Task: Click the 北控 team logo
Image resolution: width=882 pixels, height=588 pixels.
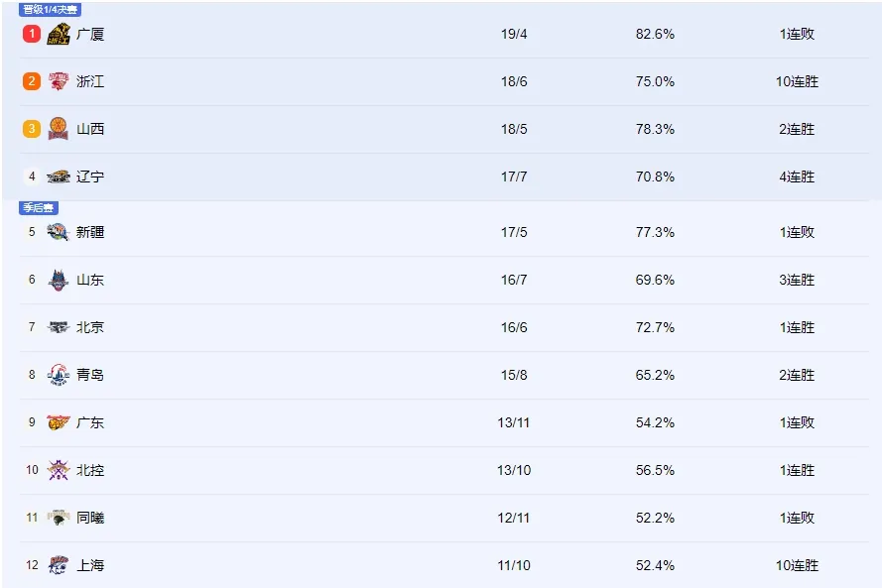Action: 58,470
